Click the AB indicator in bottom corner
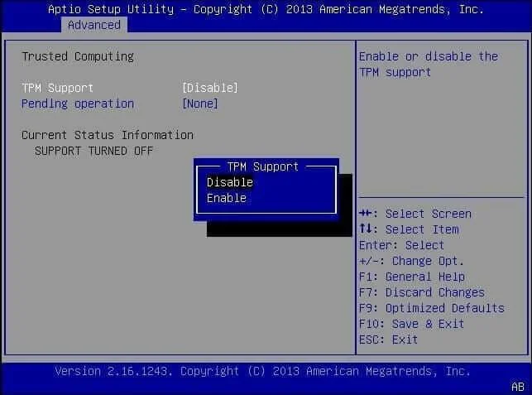 coord(518,387)
